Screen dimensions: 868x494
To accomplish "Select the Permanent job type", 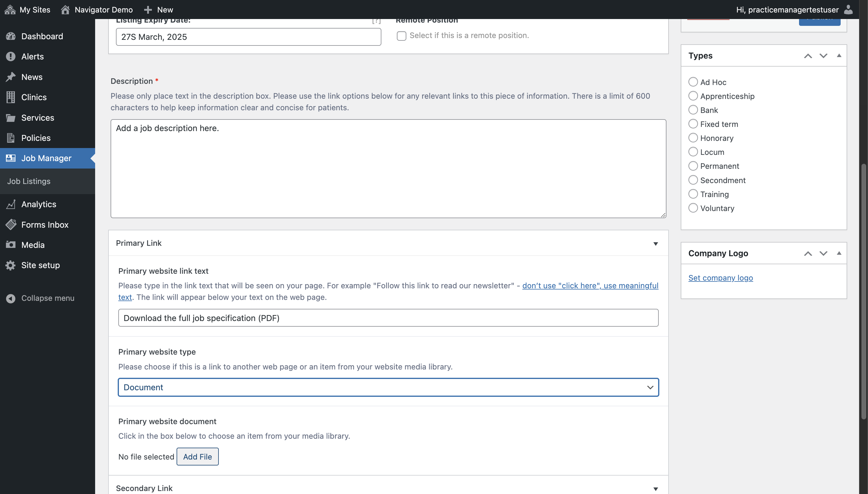I will click(x=693, y=166).
